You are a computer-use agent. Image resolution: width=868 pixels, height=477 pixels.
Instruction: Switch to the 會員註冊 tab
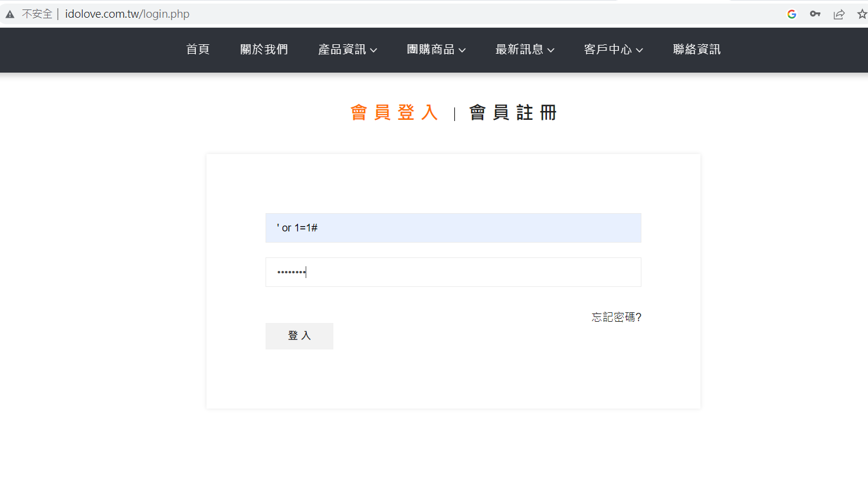coord(513,113)
